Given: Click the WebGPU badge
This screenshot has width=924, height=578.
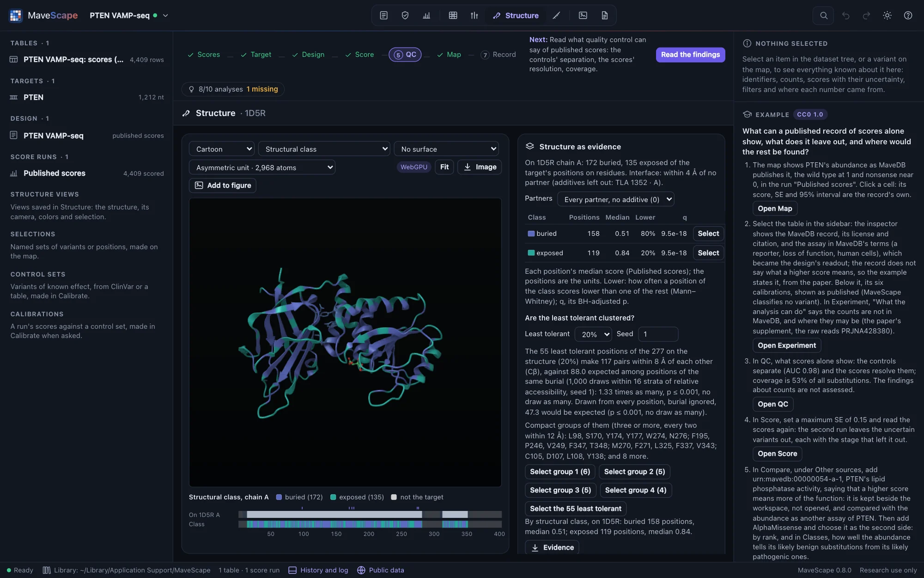Looking at the screenshot, I should (413, 167).
